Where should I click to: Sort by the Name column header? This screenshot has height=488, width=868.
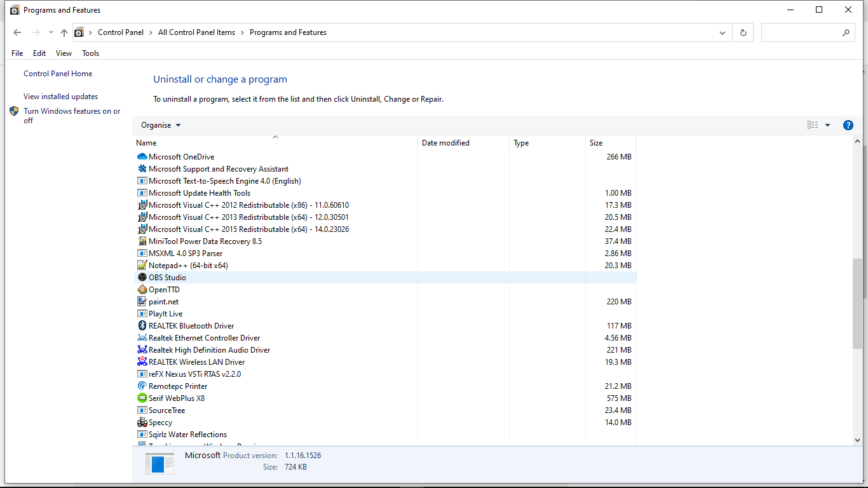point(275,143)
